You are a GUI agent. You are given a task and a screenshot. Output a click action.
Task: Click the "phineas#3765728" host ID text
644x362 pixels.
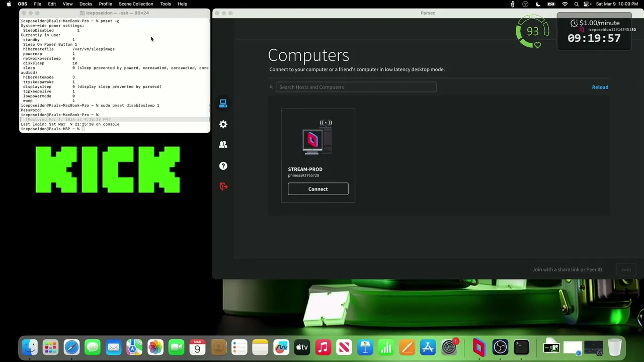pos(303,175)
